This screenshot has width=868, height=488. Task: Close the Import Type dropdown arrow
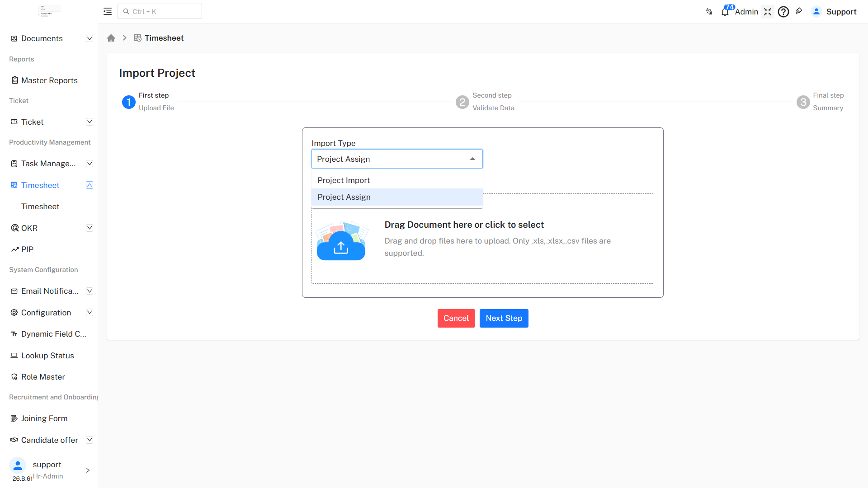point(472,159)
